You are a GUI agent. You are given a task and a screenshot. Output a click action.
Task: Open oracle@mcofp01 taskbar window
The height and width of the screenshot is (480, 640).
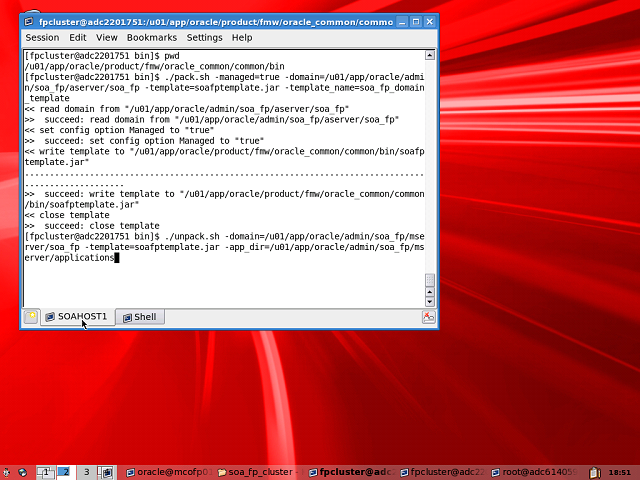(169, 472)
